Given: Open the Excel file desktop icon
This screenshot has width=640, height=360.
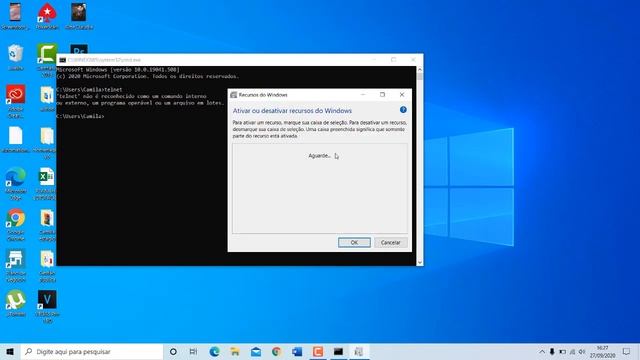Looking at the screenshot, I should pos(47,177).
